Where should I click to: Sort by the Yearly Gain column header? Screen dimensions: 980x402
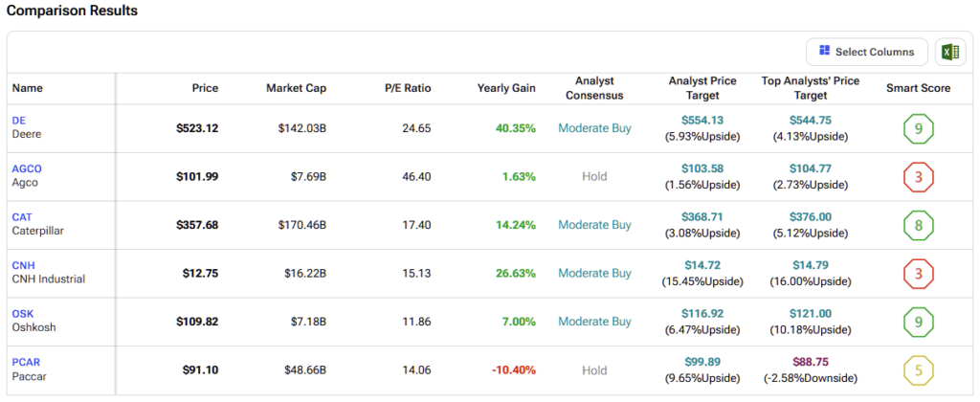(506, 88)
